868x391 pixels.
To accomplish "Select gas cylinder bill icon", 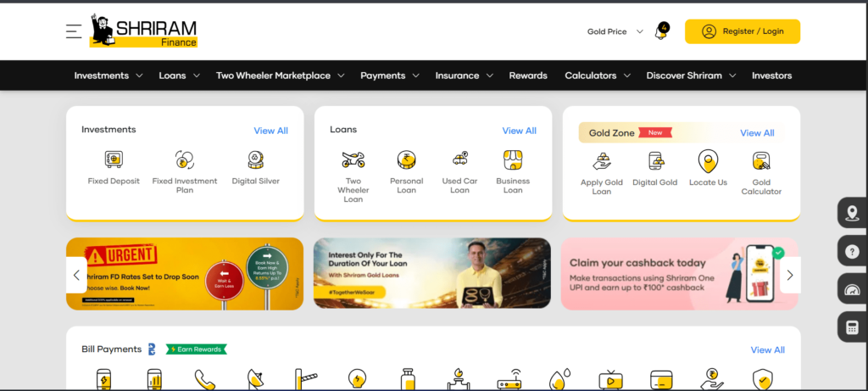I will click(408, 379).
